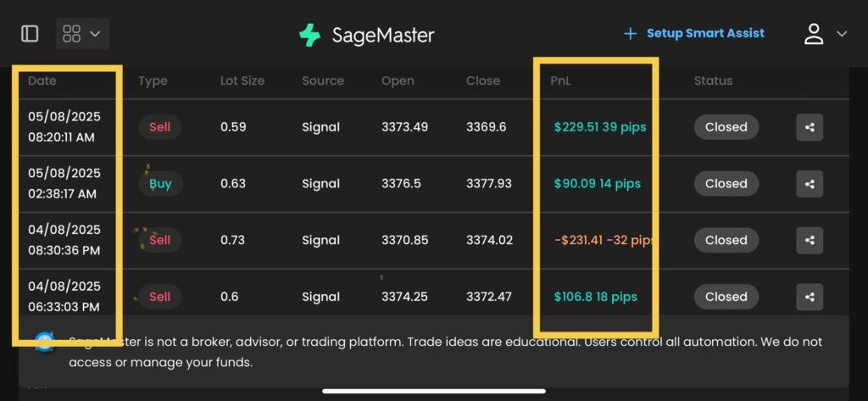Click the Status column header

pos(713,81)
